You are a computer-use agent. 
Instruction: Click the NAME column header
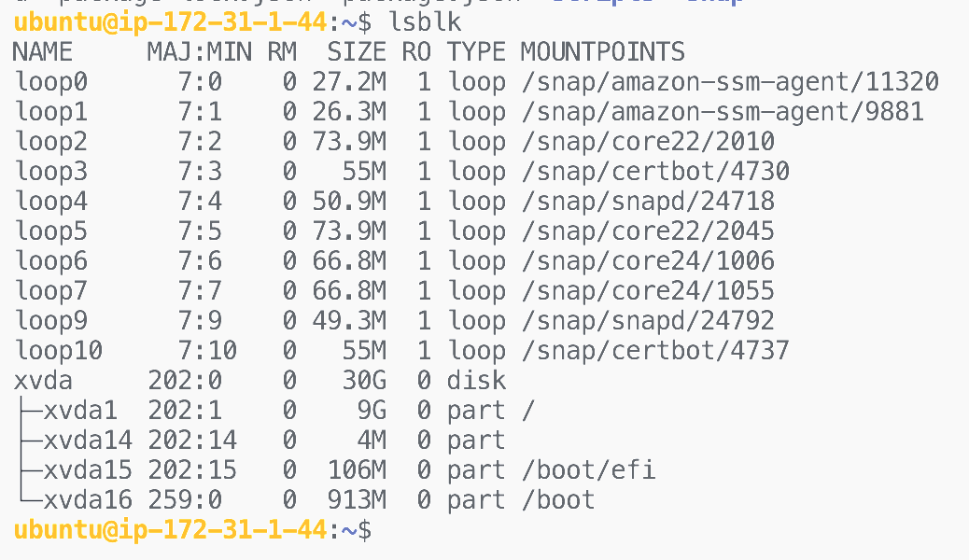(x=43, y=52)
